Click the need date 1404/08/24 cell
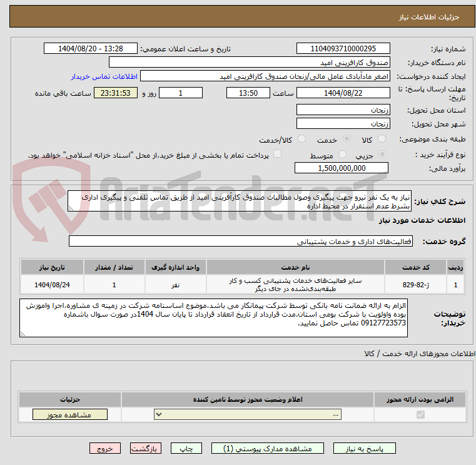This screenshot has height=465, width=476. click(52, 285)
